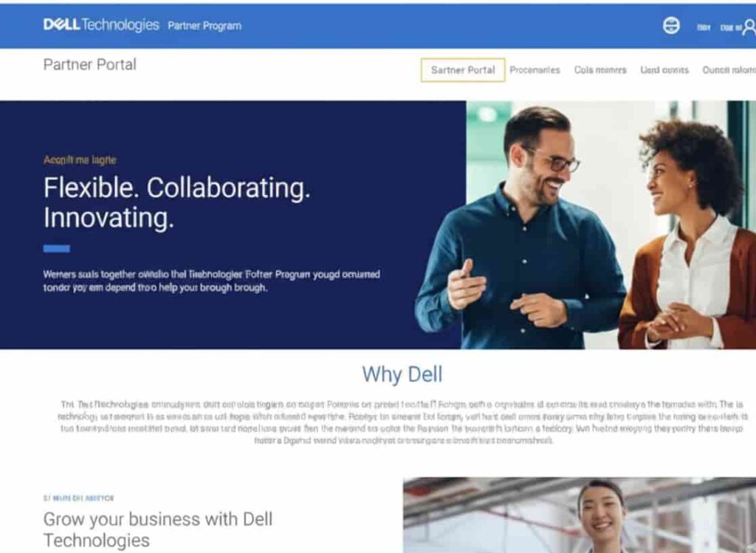Open the Procenaries navigation item

tap(535, 70)
